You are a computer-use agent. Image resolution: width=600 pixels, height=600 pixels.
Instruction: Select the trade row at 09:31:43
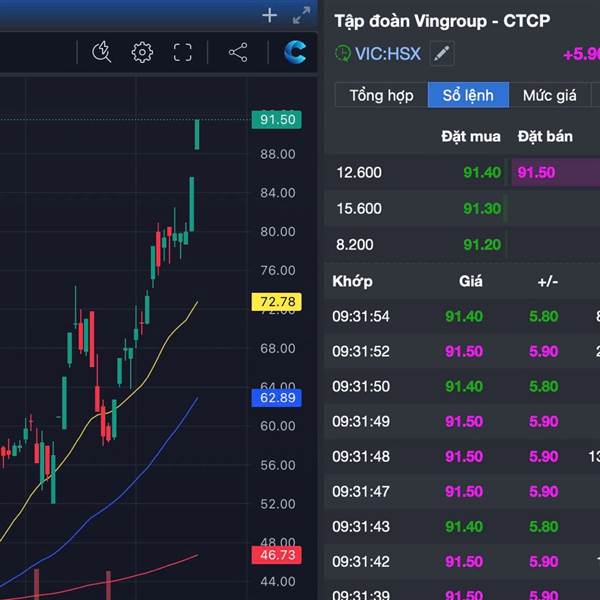pos(462,527)
